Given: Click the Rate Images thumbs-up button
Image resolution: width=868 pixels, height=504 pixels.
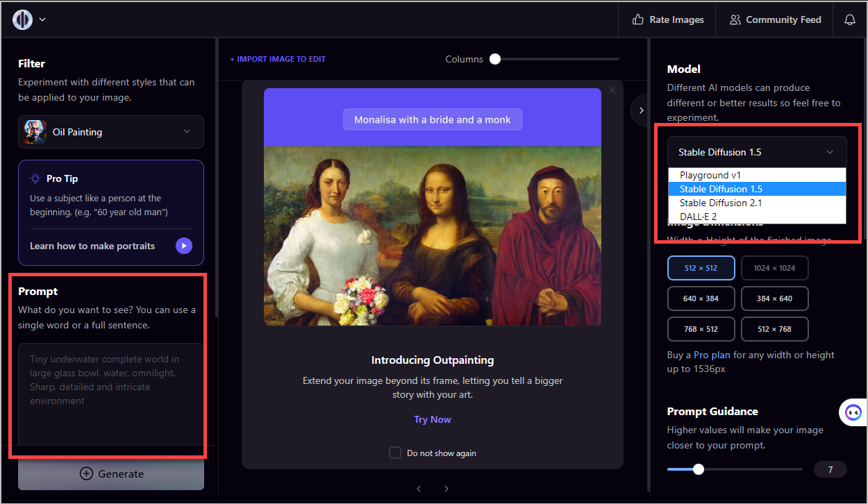Looking at the screenshot, I should (668, 19).
